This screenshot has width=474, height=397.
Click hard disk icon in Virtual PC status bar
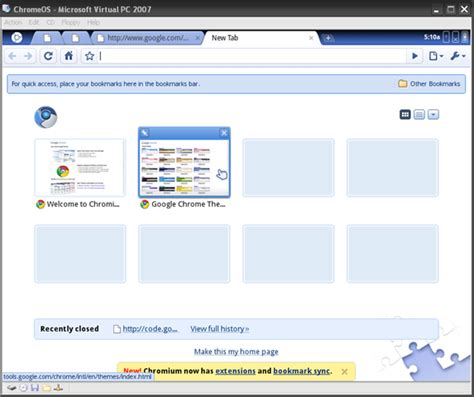click(x=12, y=388)
